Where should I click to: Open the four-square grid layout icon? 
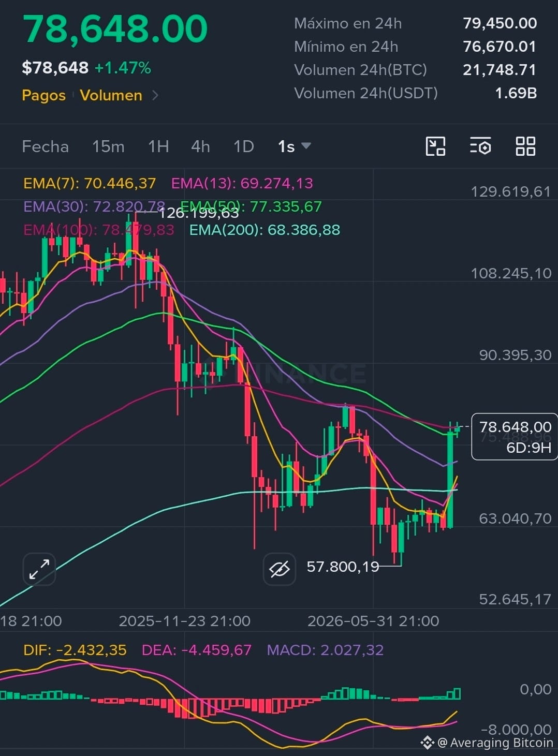click(525, 146)
